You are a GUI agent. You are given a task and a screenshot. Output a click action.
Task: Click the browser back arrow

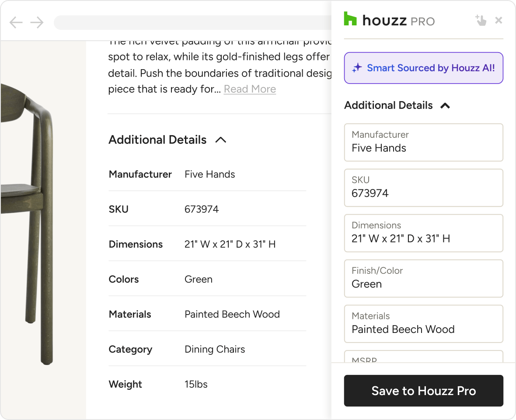pyautogui.click(x=16, y=22)
